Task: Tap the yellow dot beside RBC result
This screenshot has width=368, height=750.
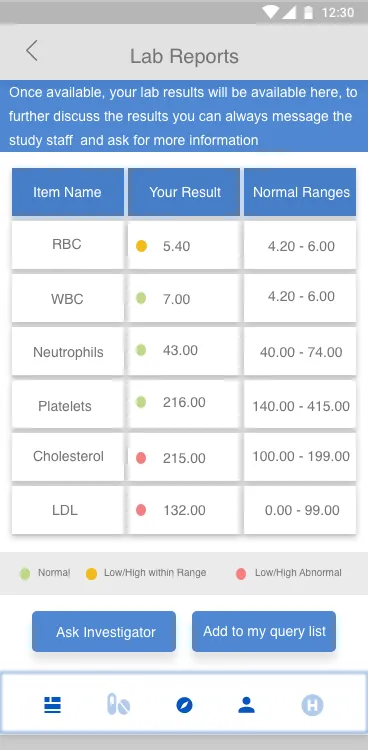Action: (141, 246)
